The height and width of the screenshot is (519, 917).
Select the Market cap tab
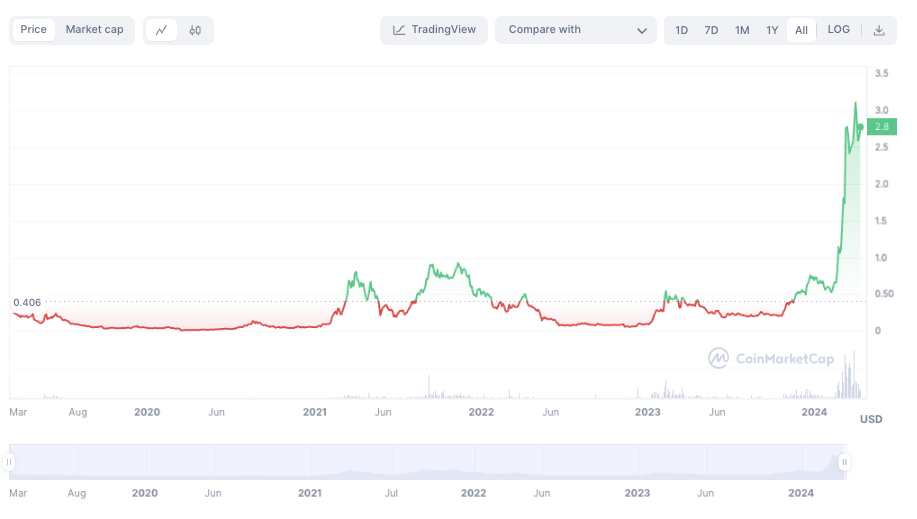94,29
